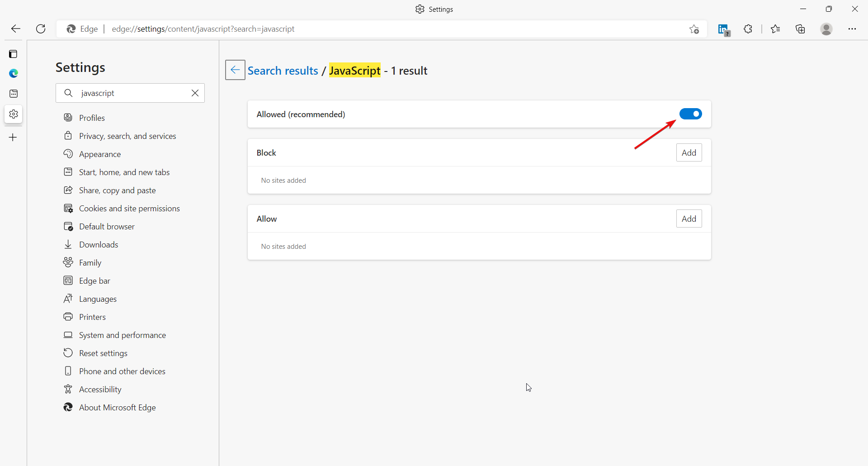Select the Settings gear vertical tab
The height and width of the screenshot is (466, 868).
14,114
